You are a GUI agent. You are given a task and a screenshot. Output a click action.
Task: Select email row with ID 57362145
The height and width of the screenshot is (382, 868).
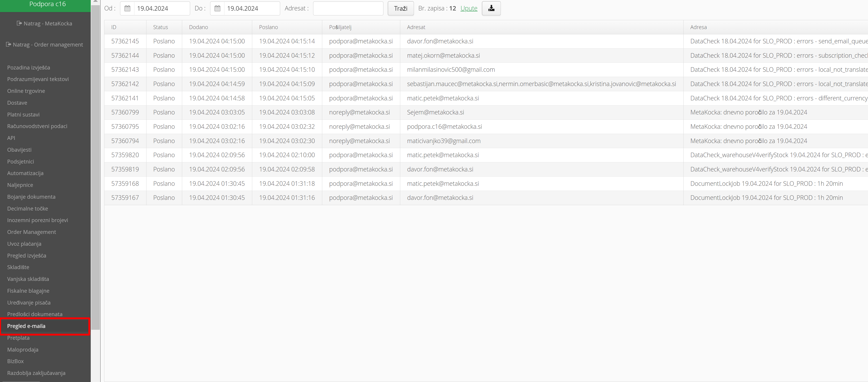pos(125,41)
